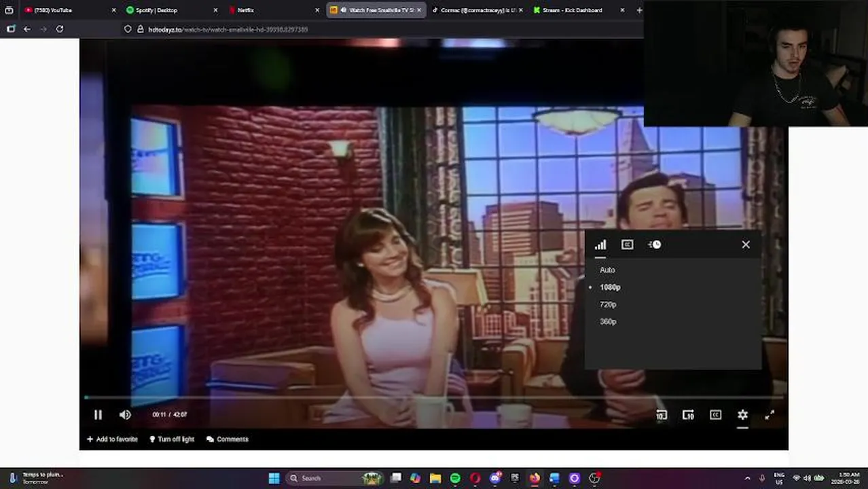This screenshot has width=868, height=489.
Task: Open the tab overview button in title bar
Action: coord(9,10)
